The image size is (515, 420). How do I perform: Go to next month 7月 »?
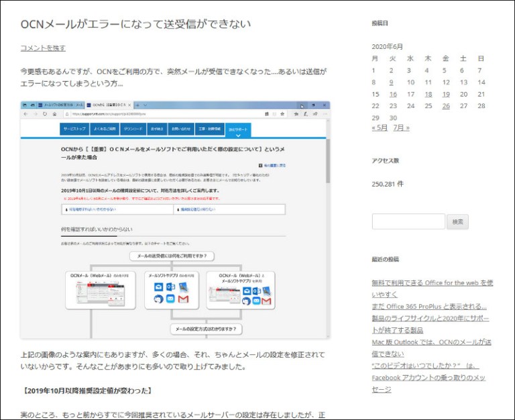point(402,127)
